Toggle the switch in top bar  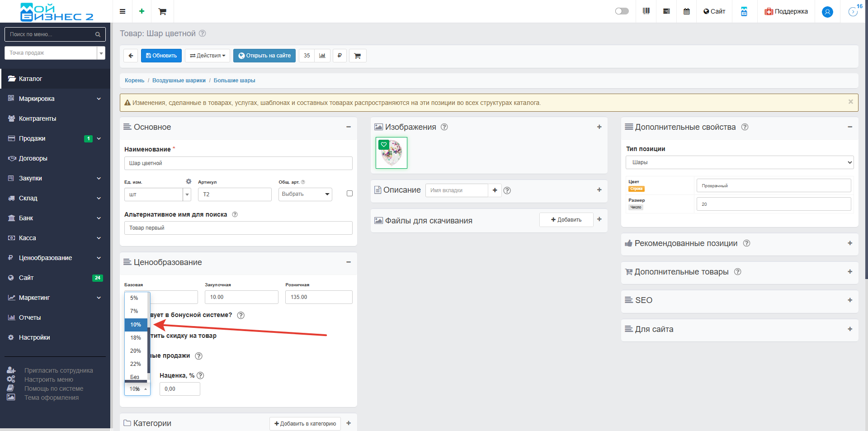click(622, 11)
